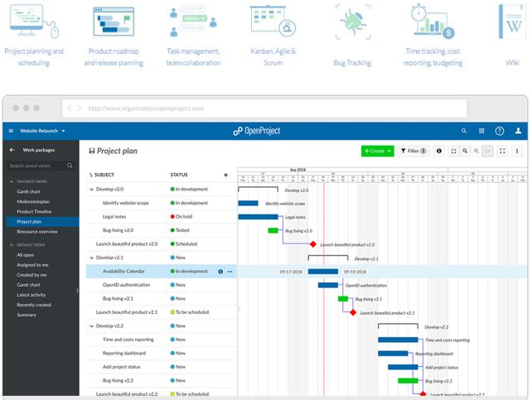Click the On hold status of Legal notes
532x400 pixels.
coord(181,217)
